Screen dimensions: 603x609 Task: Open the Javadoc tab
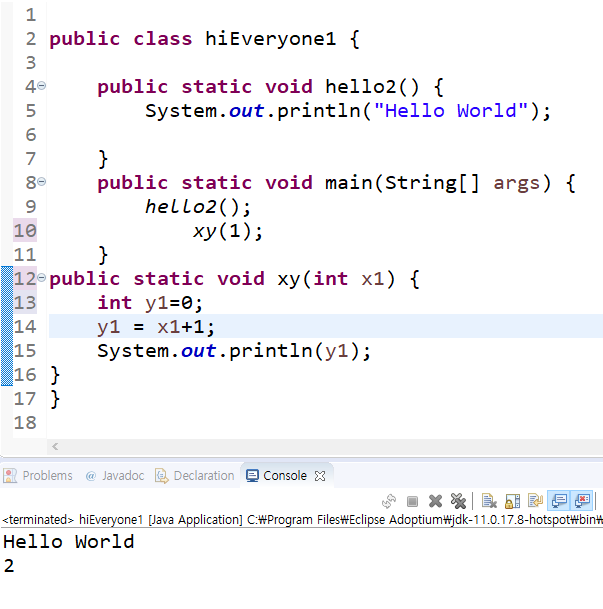coord(123,476)
